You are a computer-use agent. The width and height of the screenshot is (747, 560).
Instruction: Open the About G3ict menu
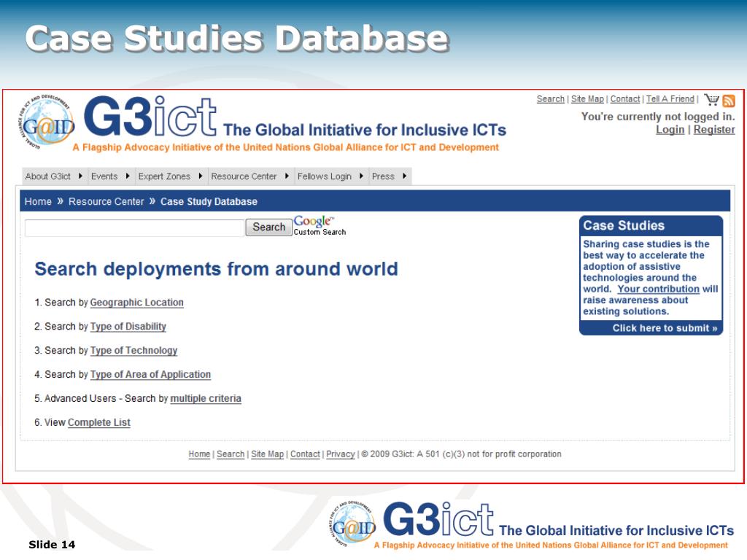[x=47, y=176]
